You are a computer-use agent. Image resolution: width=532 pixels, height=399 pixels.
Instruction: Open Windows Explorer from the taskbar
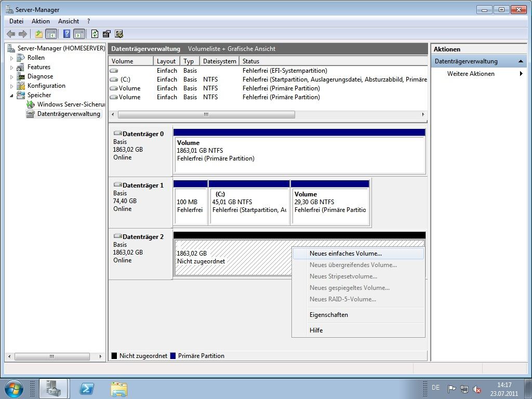click(119, 389)
